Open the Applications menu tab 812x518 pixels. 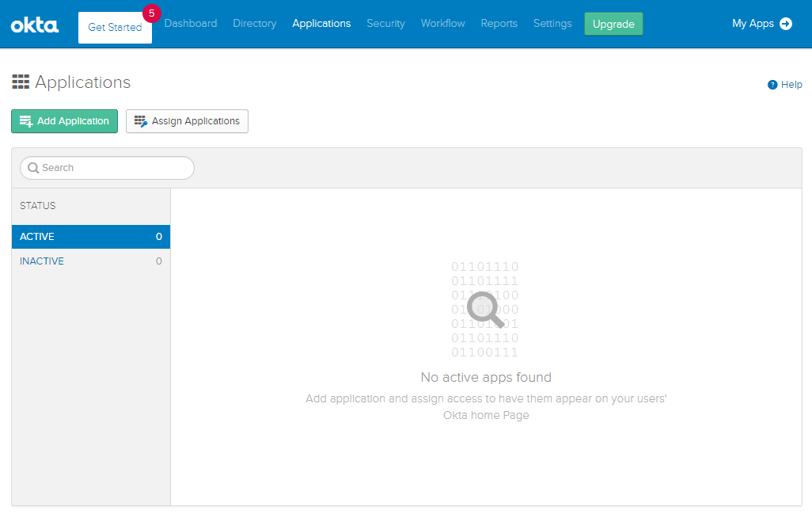click(321, 24)
